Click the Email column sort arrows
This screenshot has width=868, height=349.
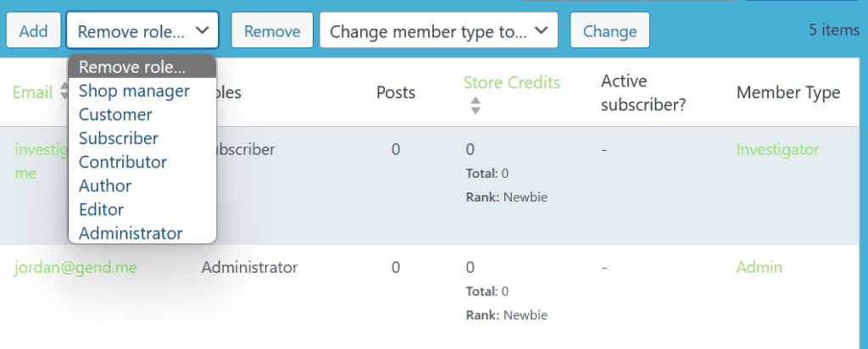coord(63,92)
